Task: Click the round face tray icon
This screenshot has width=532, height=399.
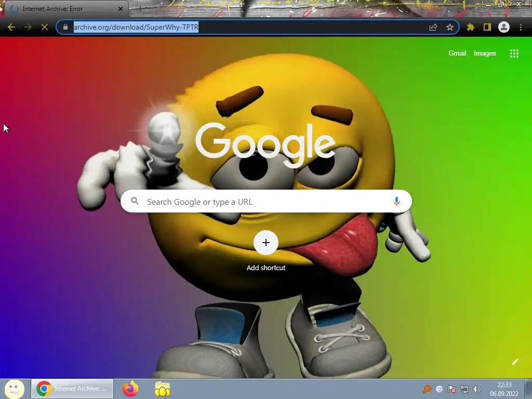Action: (440, 389)
